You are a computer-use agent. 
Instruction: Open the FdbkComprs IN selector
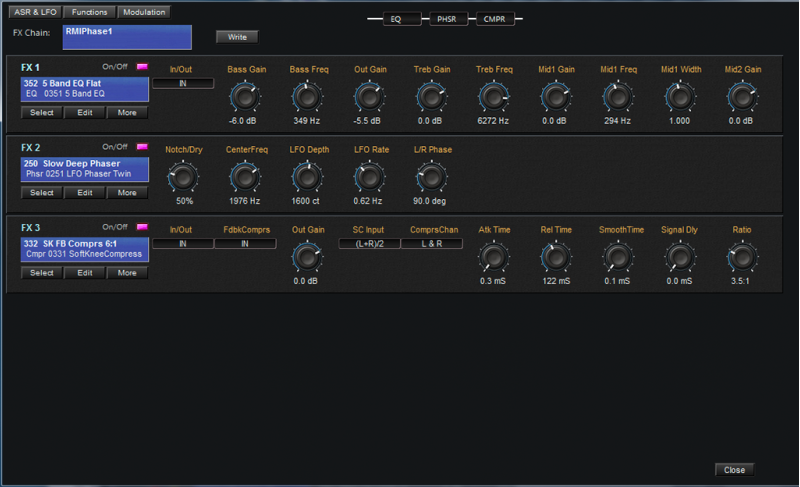click(245, 244)
